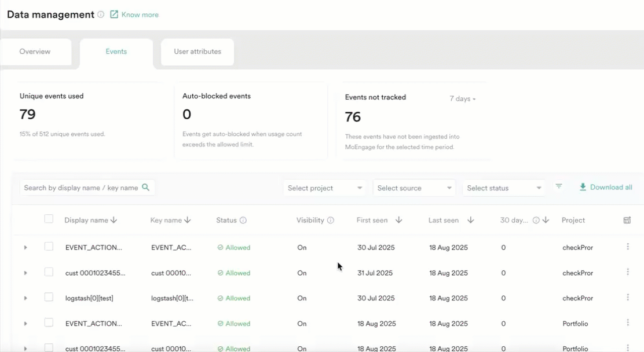Screen dimensions: 644x352
Task: Click Portfolio in the 18 Aug EVENT_ACTION row
Action: tap(576, 324)
